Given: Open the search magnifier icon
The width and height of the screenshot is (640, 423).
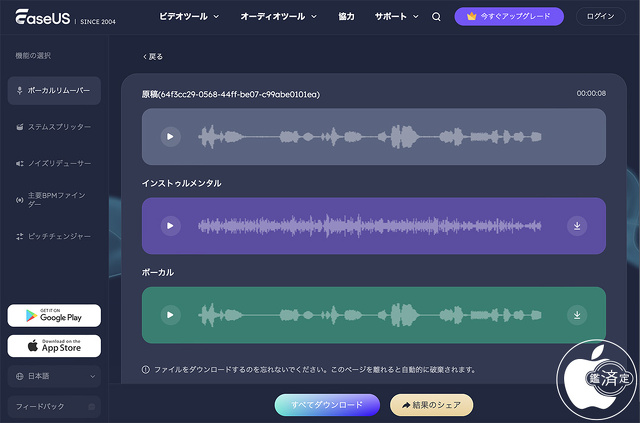Looking at the screenshot, I should (x=436, y=17).
